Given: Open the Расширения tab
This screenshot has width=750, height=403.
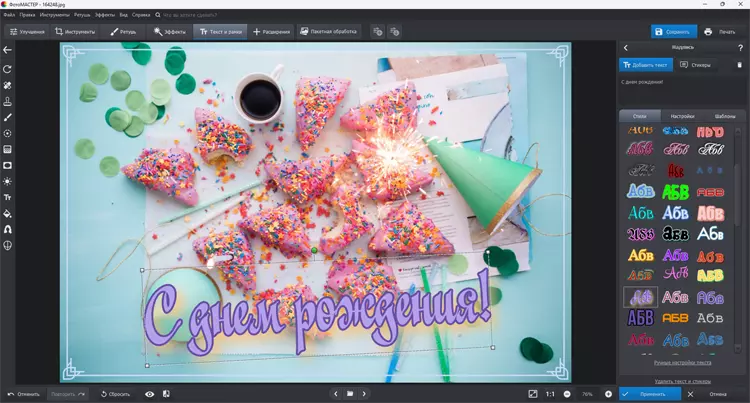Looking at the screenshot, I should point(271,32).
